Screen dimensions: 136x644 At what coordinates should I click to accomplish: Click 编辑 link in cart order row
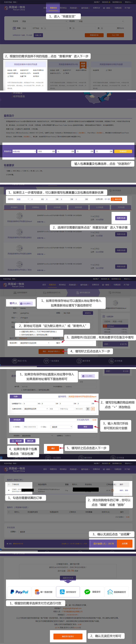point(121,490)
